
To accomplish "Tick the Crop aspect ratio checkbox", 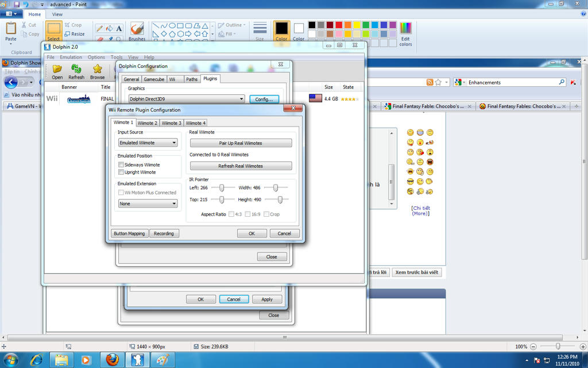I will (x=266, y=214).
